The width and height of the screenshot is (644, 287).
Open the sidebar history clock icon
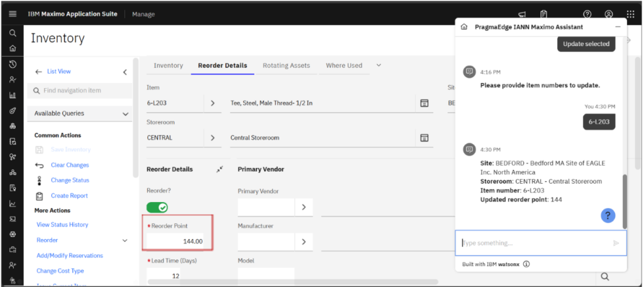13,64
